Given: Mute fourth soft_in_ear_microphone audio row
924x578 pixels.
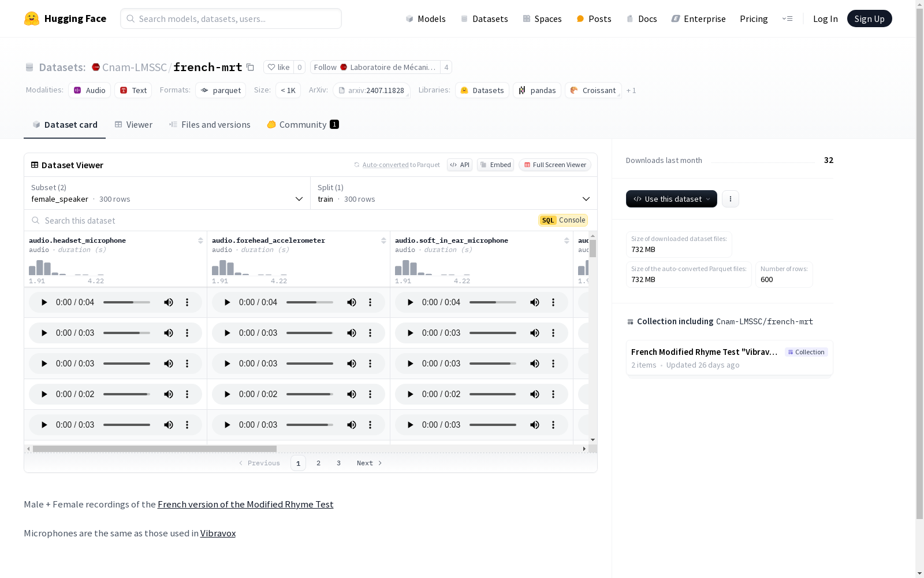Looking at the screenshot, I should click(535, 394).
